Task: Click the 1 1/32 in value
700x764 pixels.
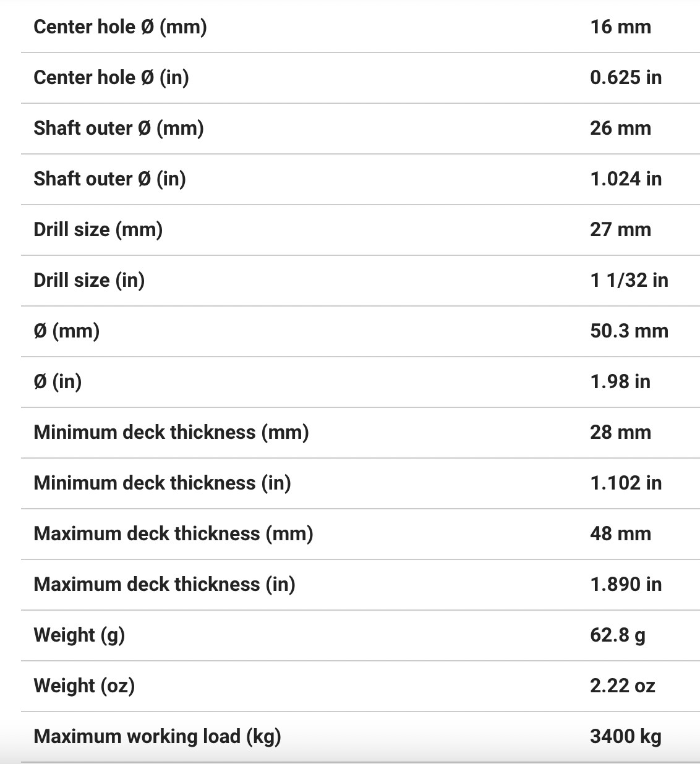Action: pos(629,281)
